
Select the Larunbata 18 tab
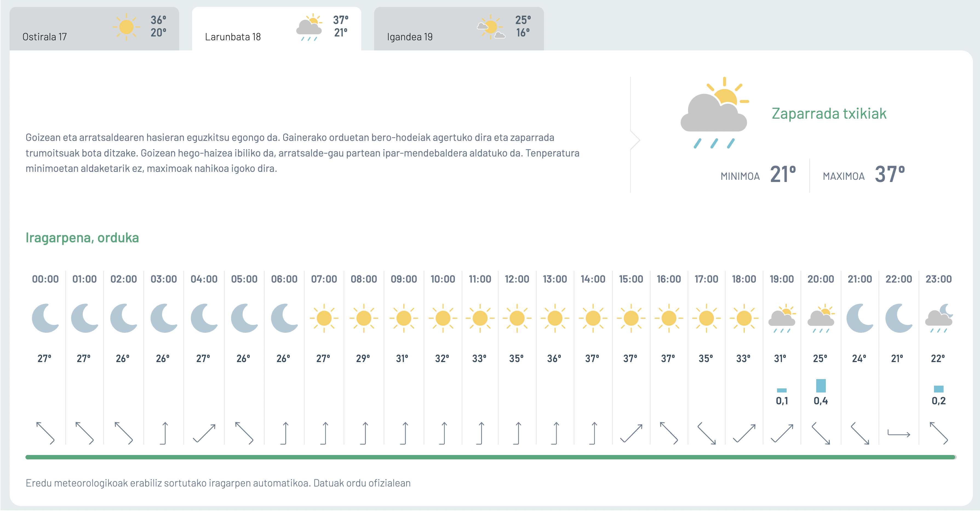point(277,29)
